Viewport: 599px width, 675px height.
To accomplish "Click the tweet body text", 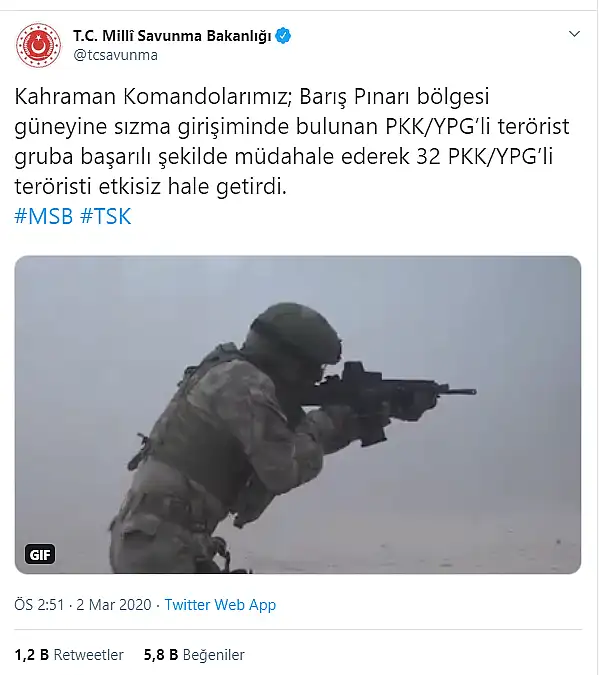I will tap(292, 141).
